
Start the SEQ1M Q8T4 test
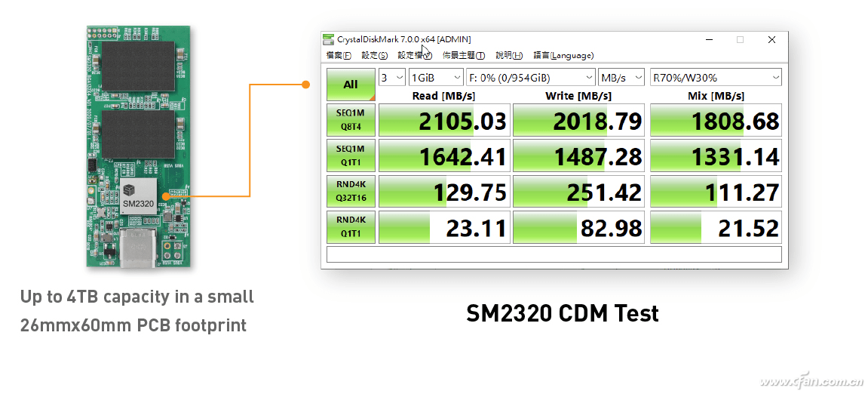coord(351,120)
